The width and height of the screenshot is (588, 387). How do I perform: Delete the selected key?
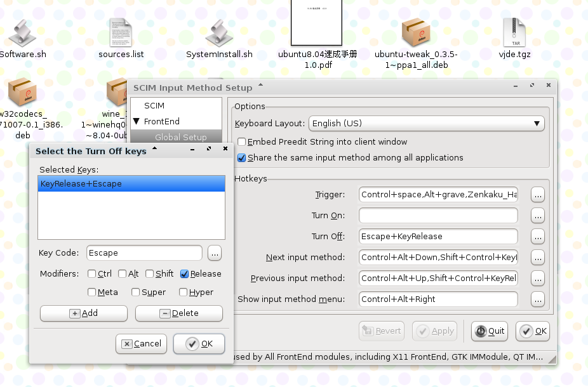point(179,313)
